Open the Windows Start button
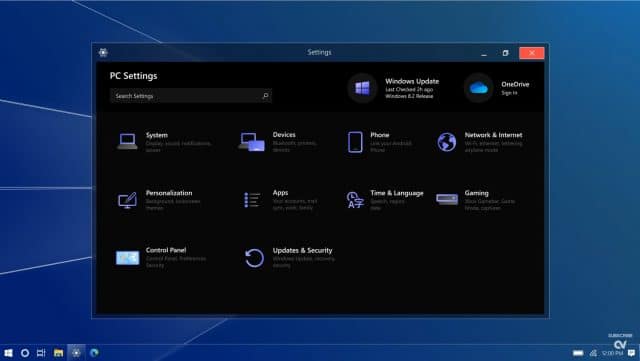The width and height of the screenshot is (640, 361). click(8, 352)
